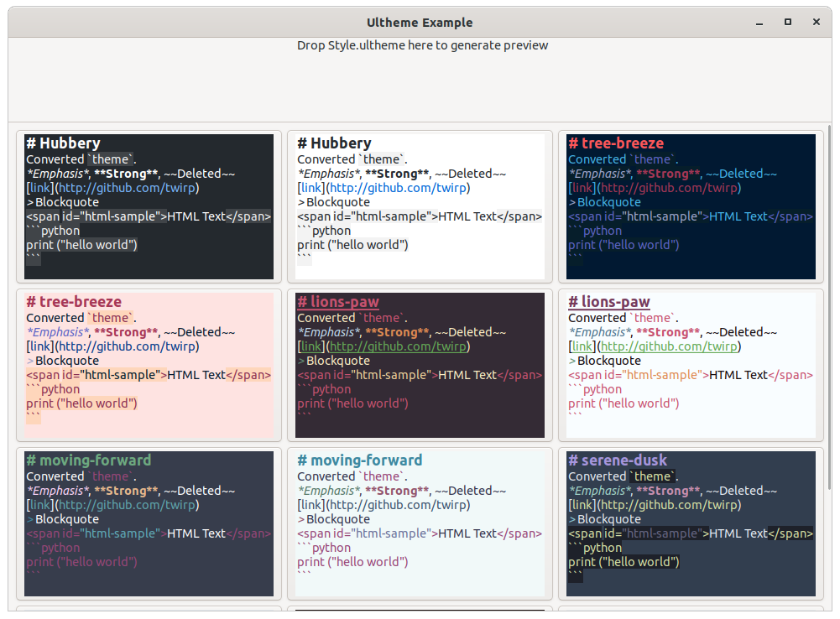
Task: Click the 'Drop Style.ultheme here to generate preview' label
Action: pyautogui.click(x=422, y=45)
